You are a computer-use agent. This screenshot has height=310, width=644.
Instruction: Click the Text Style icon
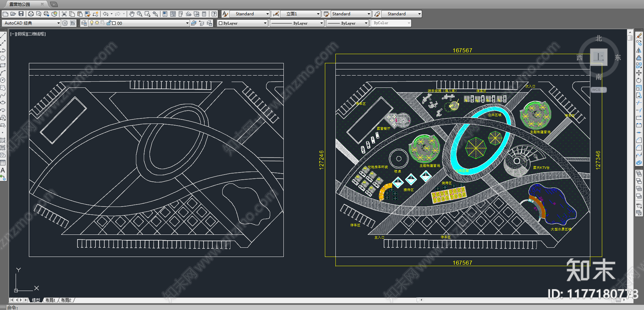click(225, 14)
